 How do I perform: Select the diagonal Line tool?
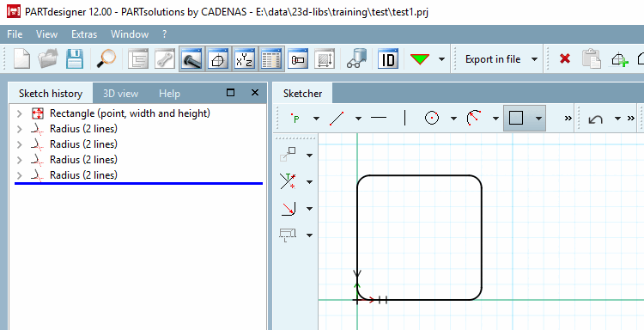337,119
